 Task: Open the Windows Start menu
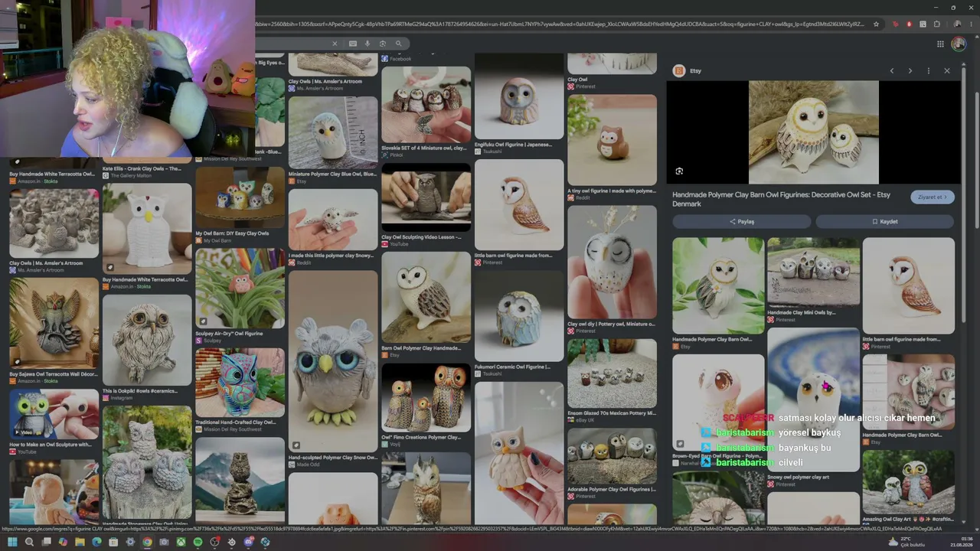point(12,542)
